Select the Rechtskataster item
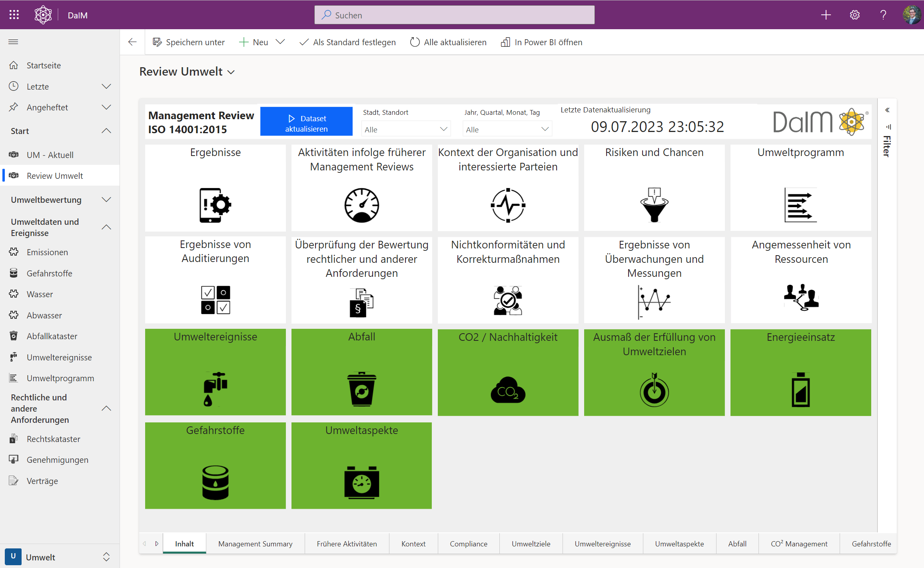Screen dimensions: 924x568 click(x=53, y=439)
